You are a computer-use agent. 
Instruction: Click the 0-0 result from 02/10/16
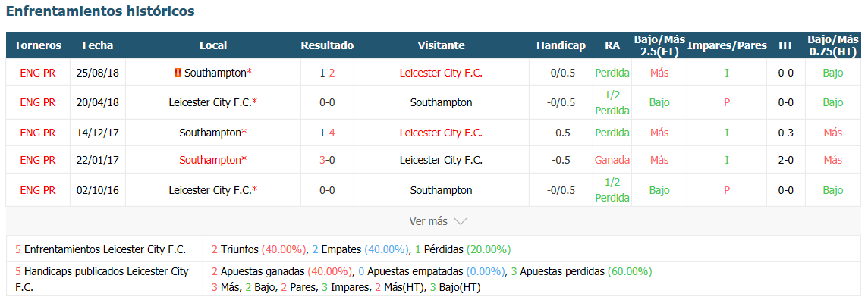327,190
